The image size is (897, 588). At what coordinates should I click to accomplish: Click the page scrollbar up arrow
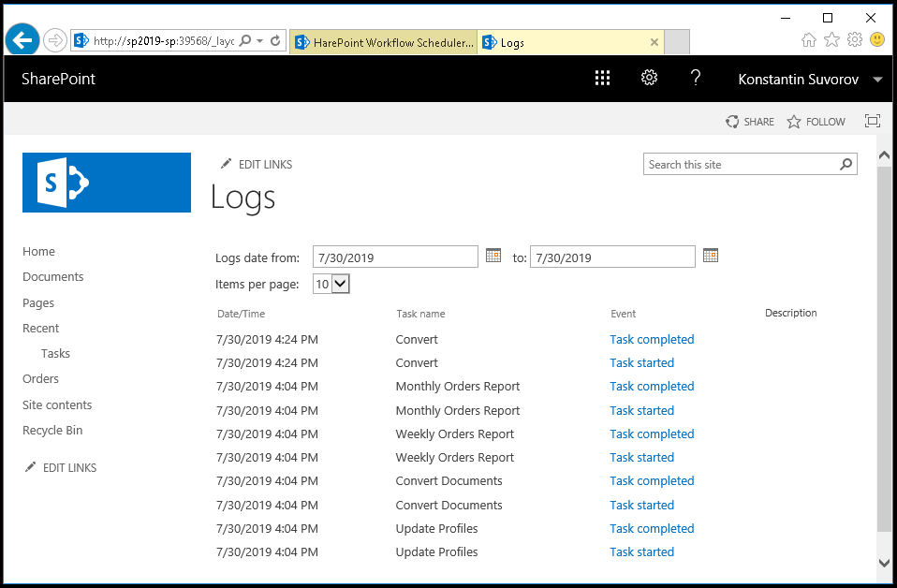point(884,155)
